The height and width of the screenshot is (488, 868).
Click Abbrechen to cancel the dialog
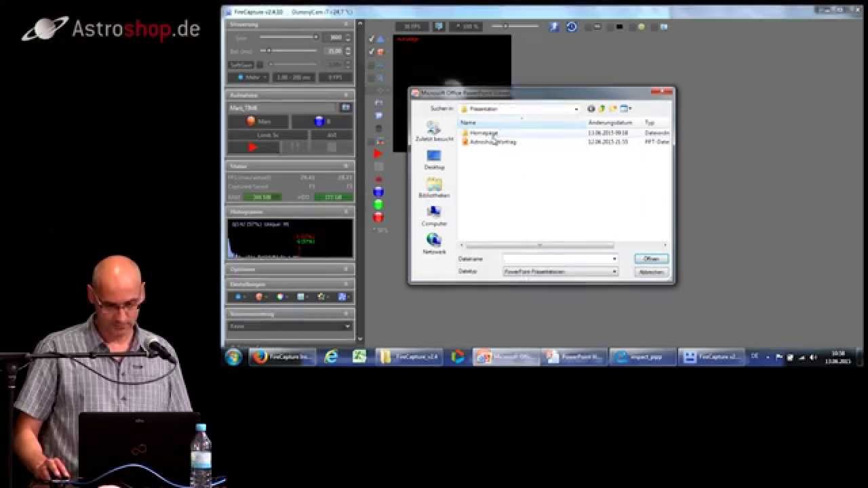point(652,272)
